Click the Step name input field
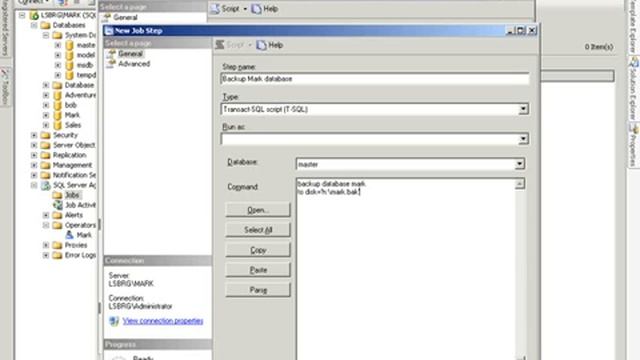 tap(375, 79)
